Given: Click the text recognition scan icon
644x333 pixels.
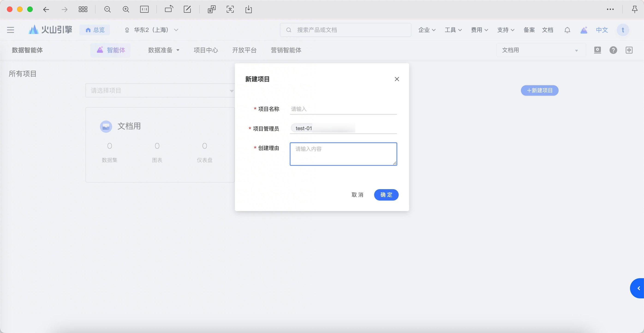Looking at the screenshot, I should (x=230, y=9).
